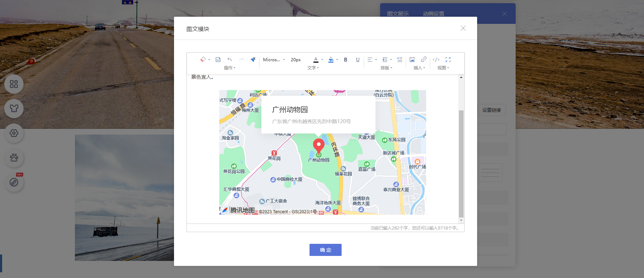
Task: Click the 确定 confirm button
Action: tap(326, 250)
